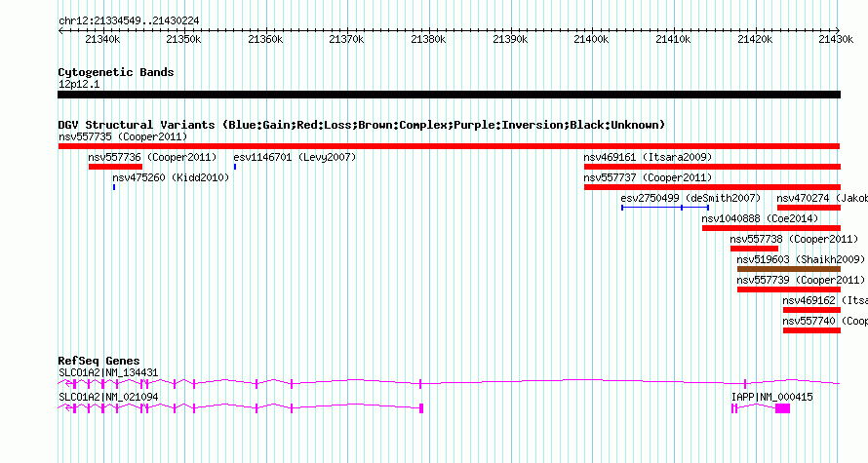Select brown complex bar of nsv519603
Screen dimensions: 868x463
click(789, 269)
